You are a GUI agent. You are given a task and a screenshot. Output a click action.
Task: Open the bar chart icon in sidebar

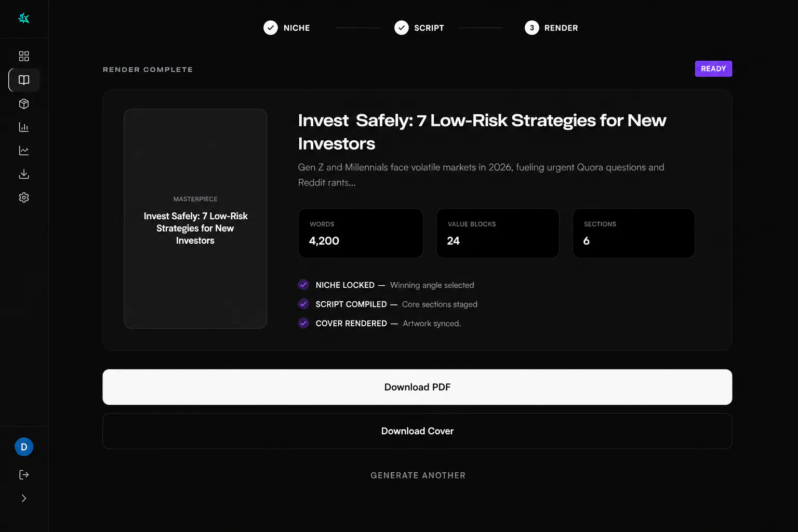24,127
